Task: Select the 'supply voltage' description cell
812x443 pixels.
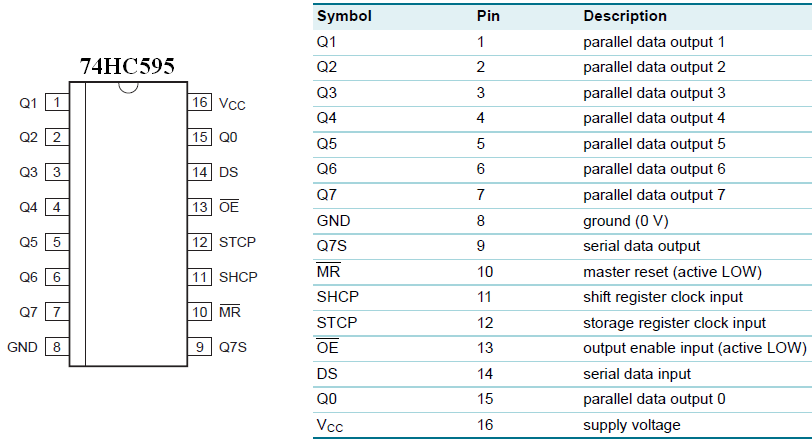Action: [x=632, y=425]
